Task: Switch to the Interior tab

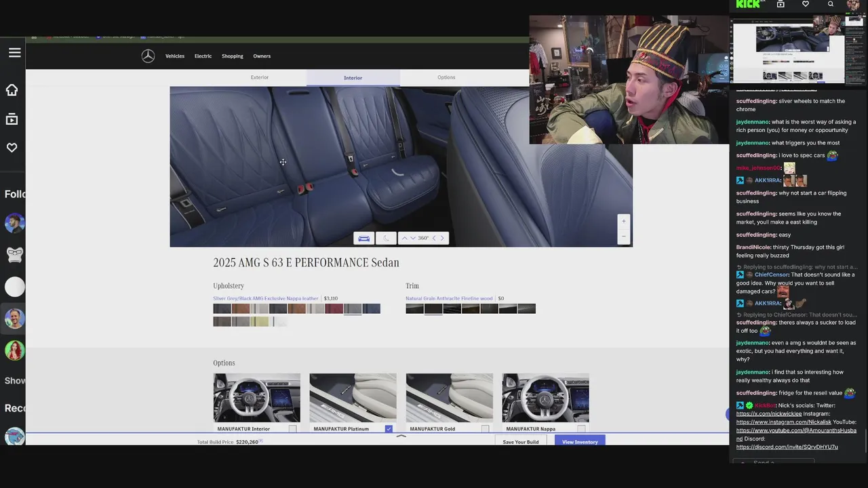Action: click(x=353, y=77)
